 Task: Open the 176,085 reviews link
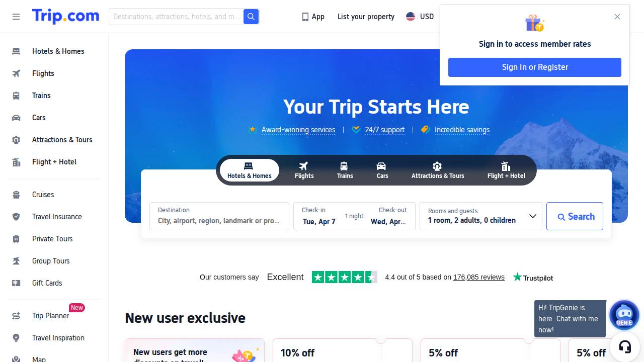pyautogui.click(x=478, y=277)
